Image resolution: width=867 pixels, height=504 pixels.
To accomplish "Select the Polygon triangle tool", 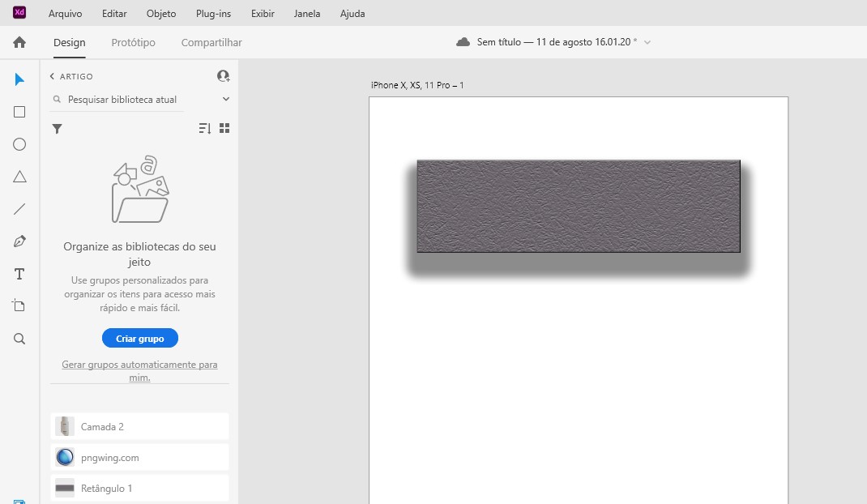I will pyautogui.click(x=19, y=177).
